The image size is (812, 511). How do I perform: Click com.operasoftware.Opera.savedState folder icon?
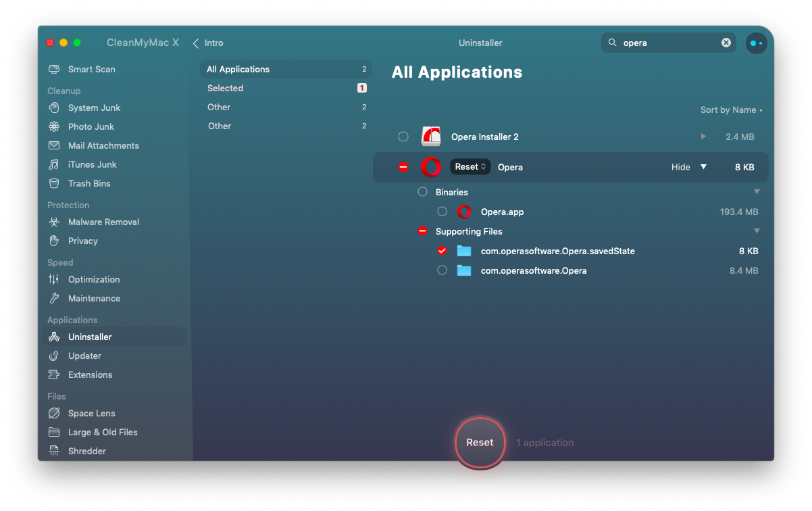(463, 251)
